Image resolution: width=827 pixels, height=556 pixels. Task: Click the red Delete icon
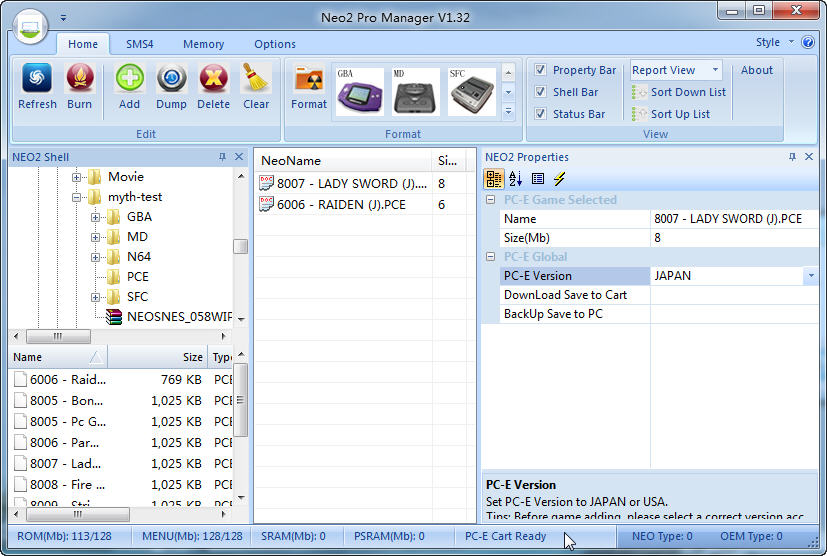[213, 79]
